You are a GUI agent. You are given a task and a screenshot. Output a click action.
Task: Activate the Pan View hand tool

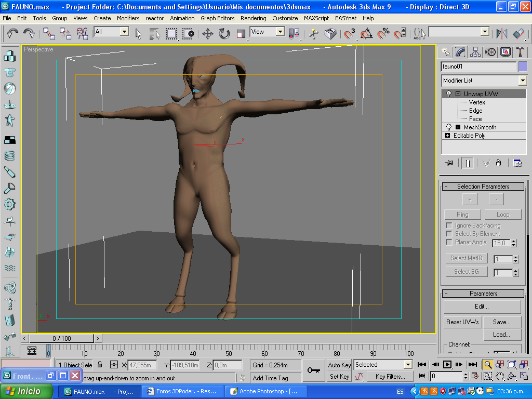tap(500, 376)
